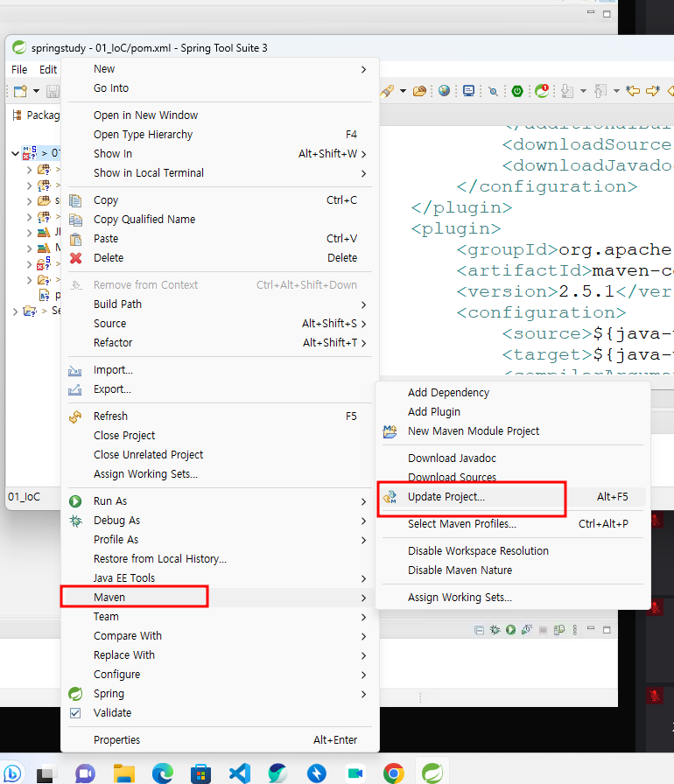
Task: Click Add Plugin in Maven submenu
Action: tap(434, 412)
